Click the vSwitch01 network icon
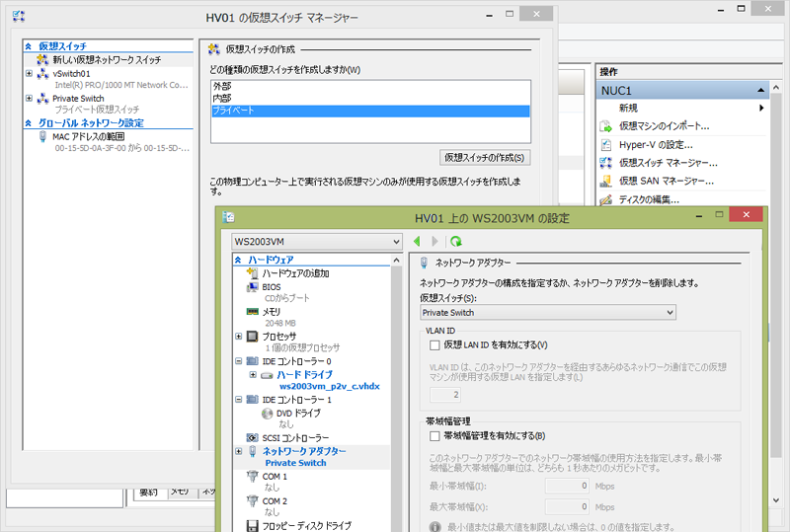790x532 pixels. pyautogui.click(x=43, y=74)
